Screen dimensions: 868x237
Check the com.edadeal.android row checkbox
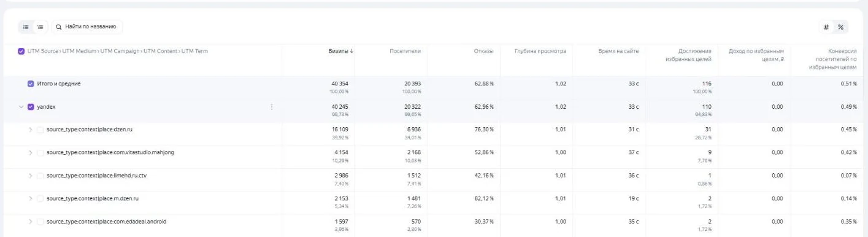(x=40, y=222)
